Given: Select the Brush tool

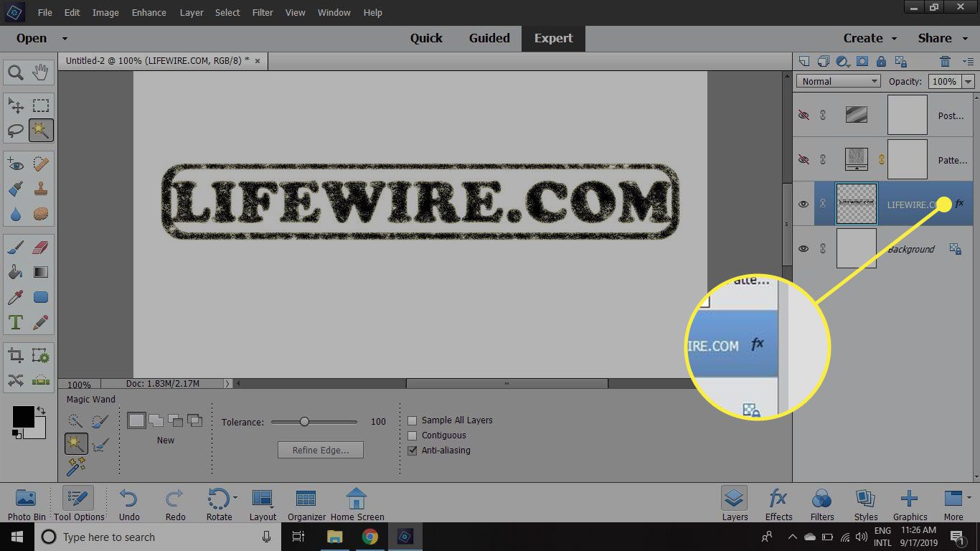Looking at the screenshot, I should click(x=16, y=248).
